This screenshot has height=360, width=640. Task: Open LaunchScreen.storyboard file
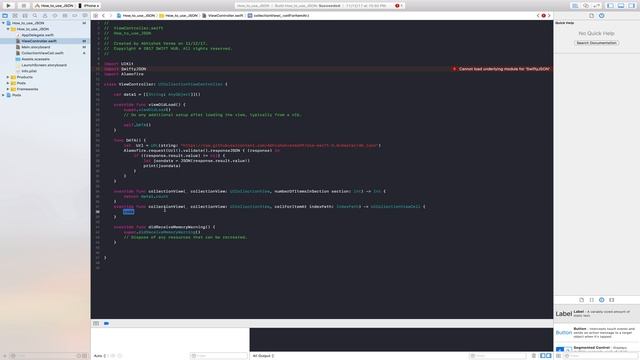44,65
